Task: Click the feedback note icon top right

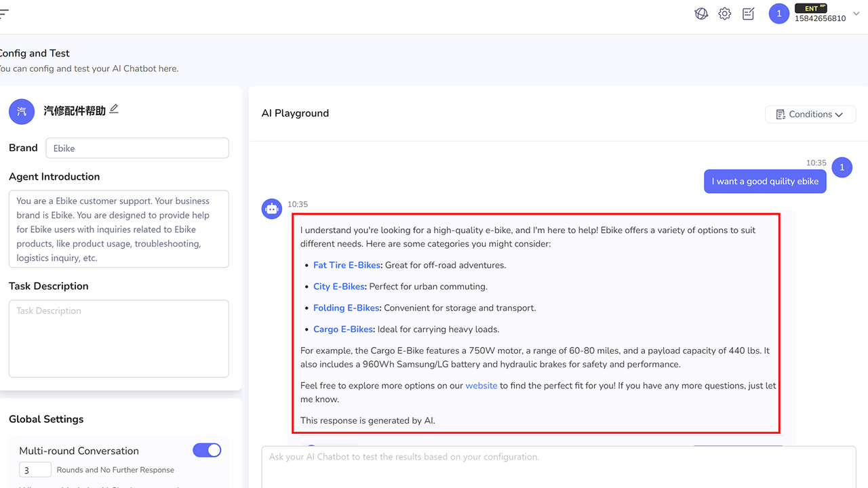Action: click(x=748, y=14)
